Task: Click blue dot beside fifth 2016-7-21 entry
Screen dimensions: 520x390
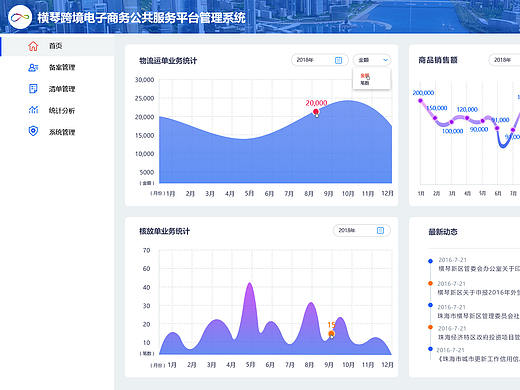Action: coord(430,349)
